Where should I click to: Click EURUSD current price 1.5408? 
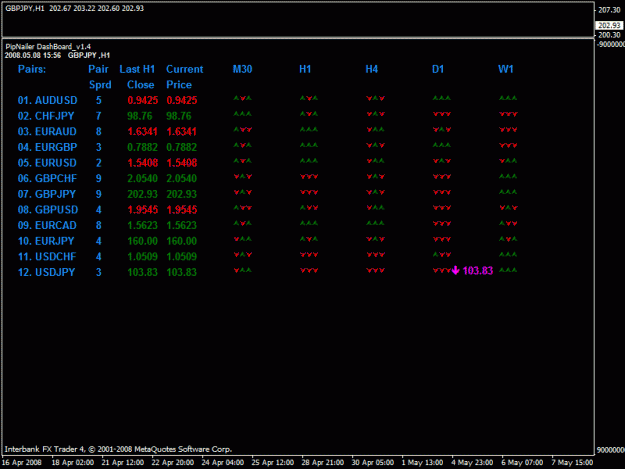point(182,163)
